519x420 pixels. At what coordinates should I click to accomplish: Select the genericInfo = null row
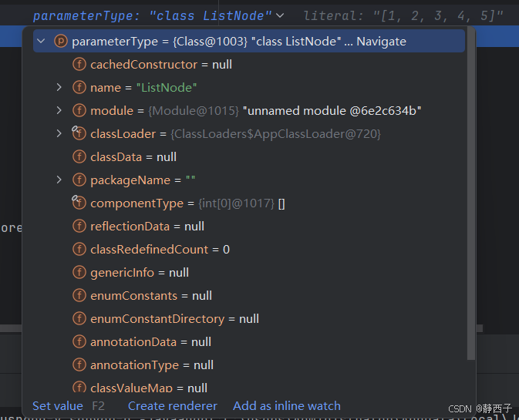pos(249,273)
